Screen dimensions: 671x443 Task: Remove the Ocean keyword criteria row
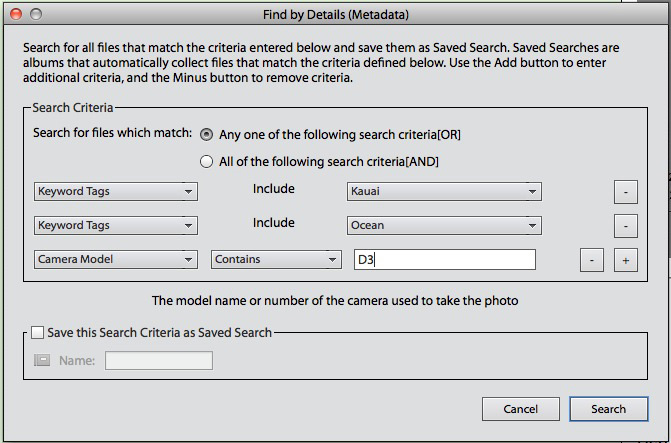pos(626,226)
